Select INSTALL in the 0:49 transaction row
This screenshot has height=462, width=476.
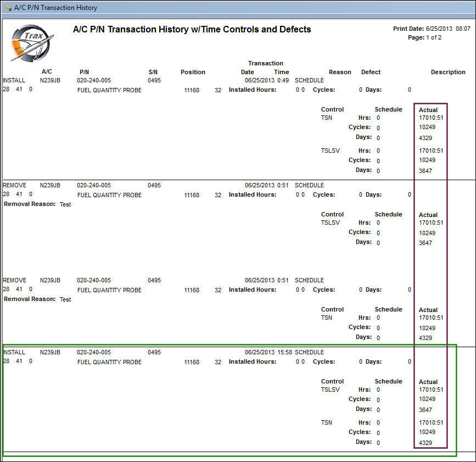pos(14,80)
